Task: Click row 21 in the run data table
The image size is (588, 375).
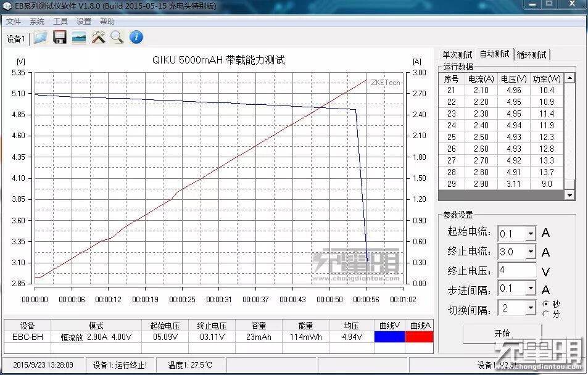Action: click(502, 90)
